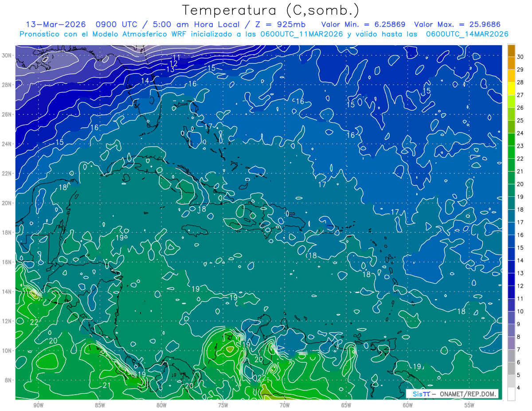Click the 65W longitude axis label
This screenshot has height=411, width=532.
346,405
